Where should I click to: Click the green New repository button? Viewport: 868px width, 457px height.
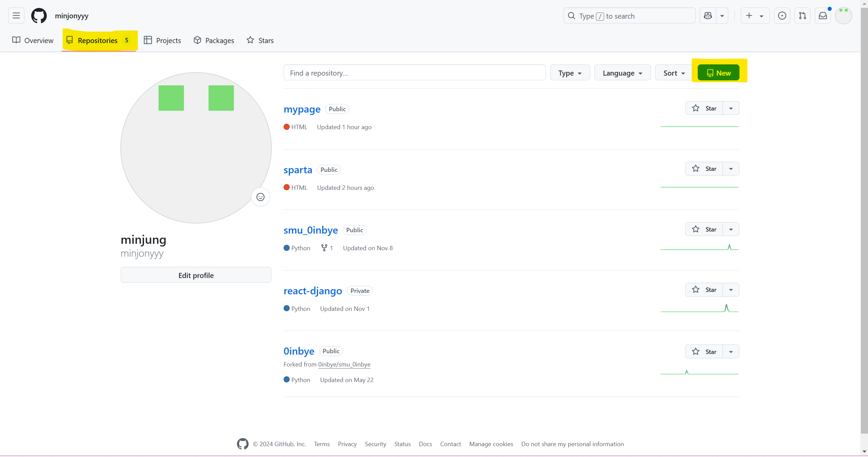718,73
